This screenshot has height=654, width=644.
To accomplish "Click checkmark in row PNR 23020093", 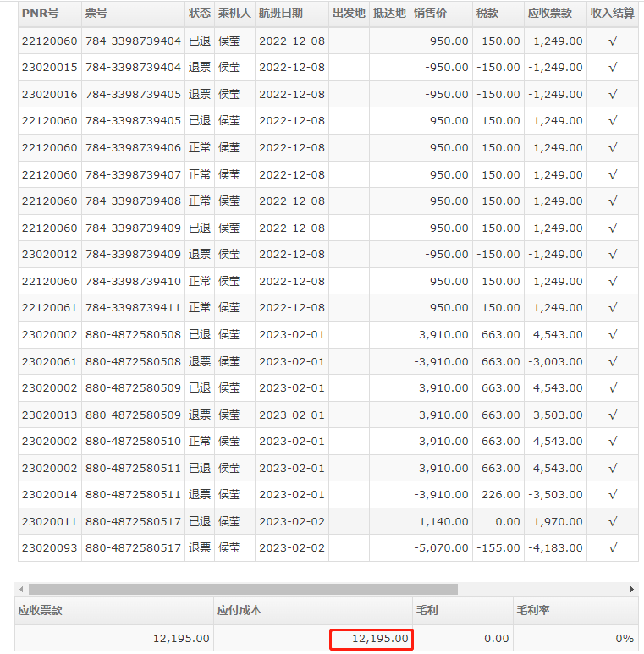I will point(613,548).
